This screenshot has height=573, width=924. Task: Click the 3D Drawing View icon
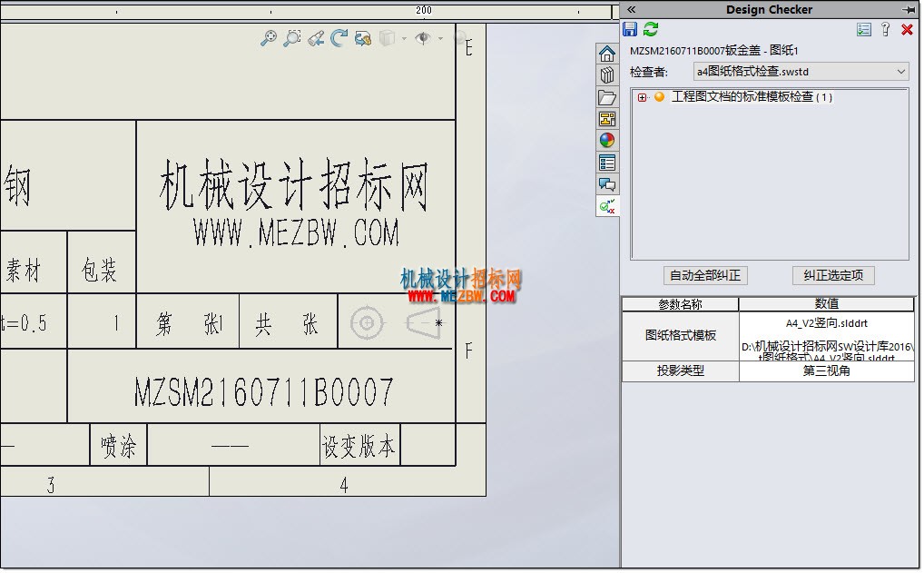click(x=363, y=39)
